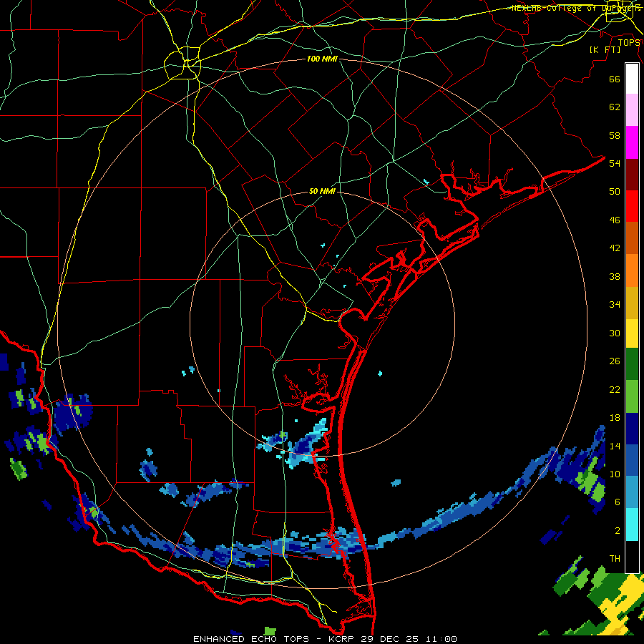This screenshot has height=644, width=644.
Task: Click the legend value '34'
Action: (x=615, y=304)
